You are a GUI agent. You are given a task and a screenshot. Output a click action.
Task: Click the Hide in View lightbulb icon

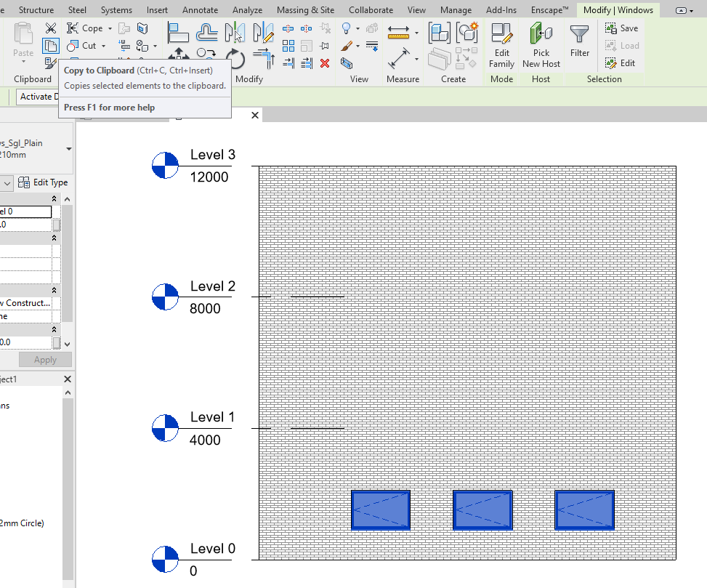point(347,29)
